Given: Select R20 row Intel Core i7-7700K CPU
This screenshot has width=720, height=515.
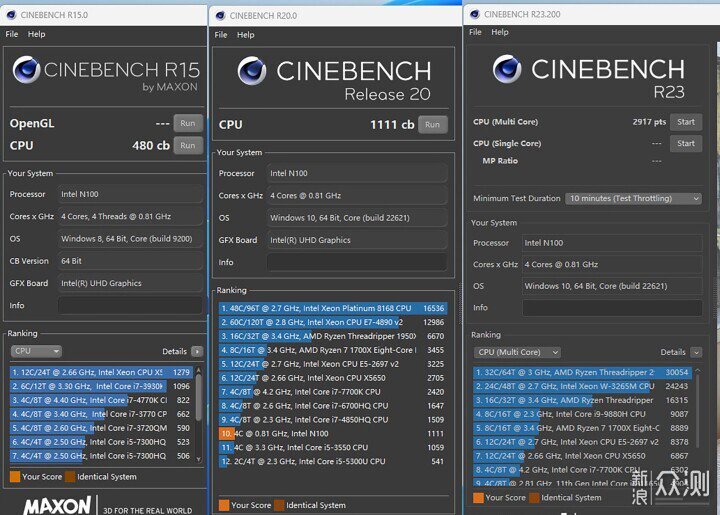Looking at the screenshot, I should coord(332,392).
